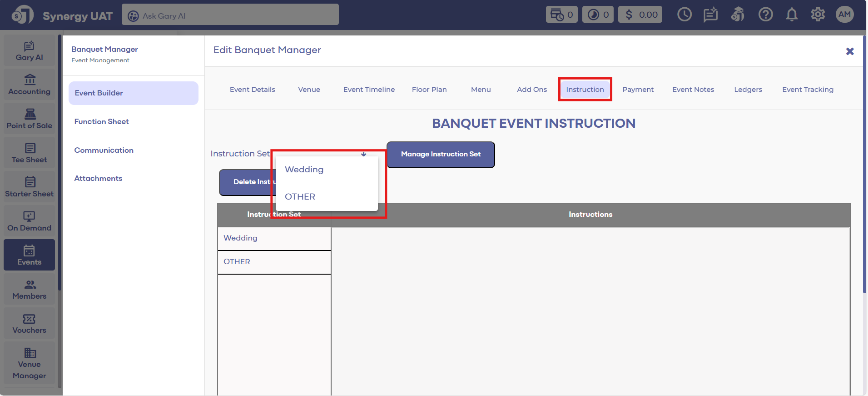Click the Manage Instruction Set button
Image resolution: width=868 pixels, height=396 pixels.
pyautogui.click(x=441, y=155)
